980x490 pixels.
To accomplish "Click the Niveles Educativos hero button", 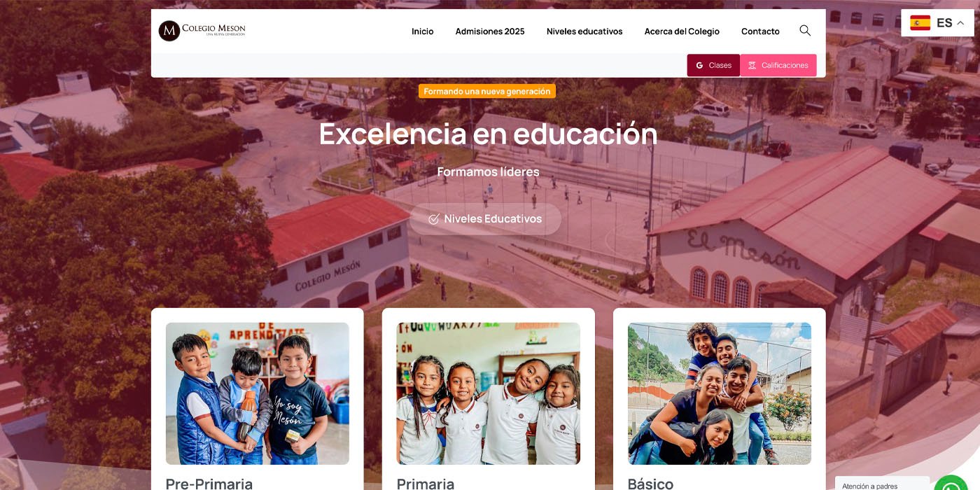I will tap(485, 219).
